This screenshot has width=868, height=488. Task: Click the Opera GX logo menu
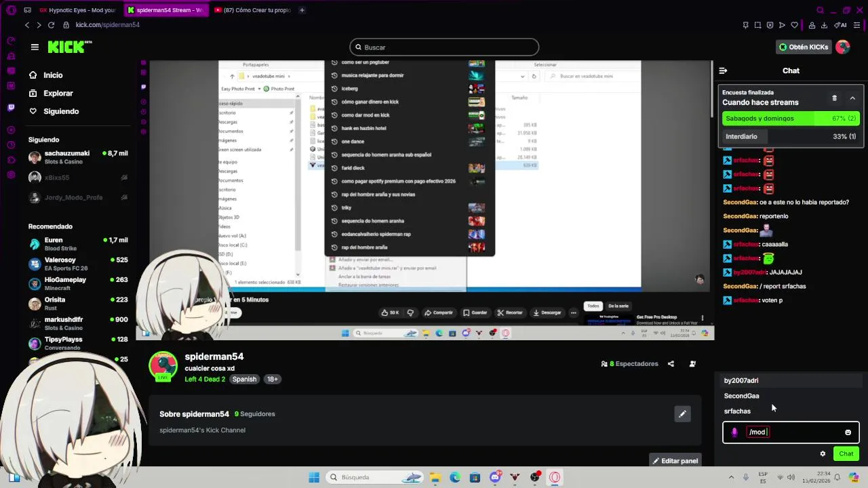pyautogui.click(x=11, y=10)
